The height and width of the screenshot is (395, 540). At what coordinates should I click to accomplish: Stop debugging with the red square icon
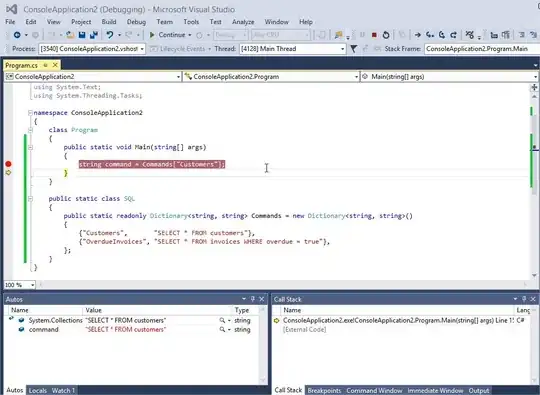(x=374, y=35)
